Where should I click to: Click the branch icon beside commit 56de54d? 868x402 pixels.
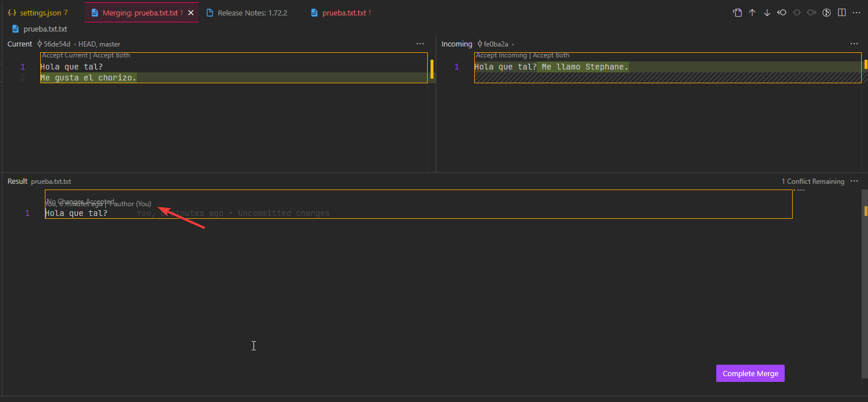click(38, 44)
